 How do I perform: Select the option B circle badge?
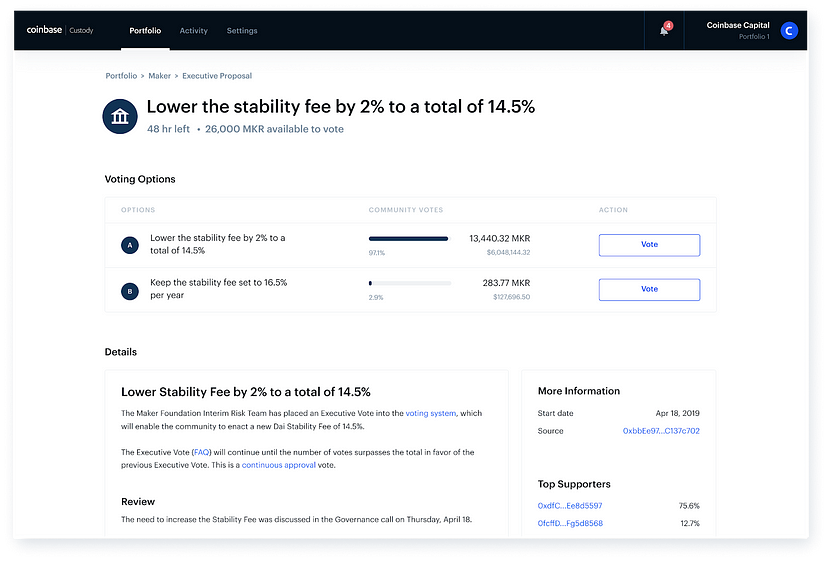tap(130, 291)
